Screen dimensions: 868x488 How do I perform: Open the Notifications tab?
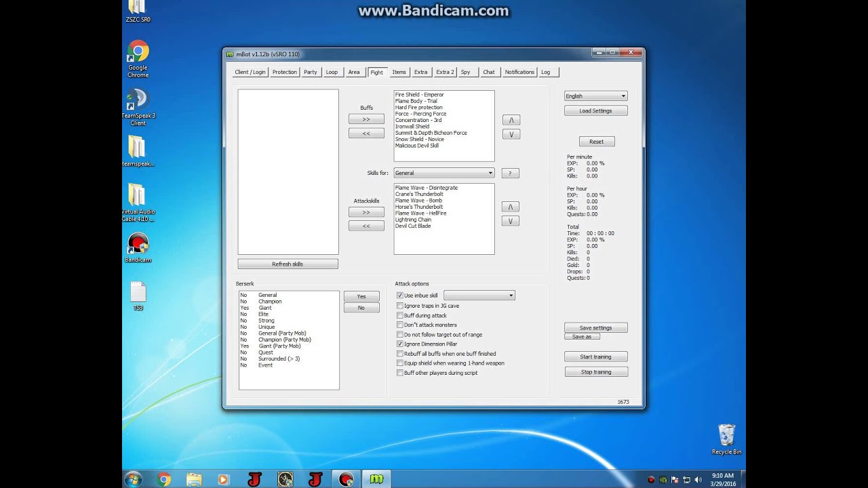point(519,72)
